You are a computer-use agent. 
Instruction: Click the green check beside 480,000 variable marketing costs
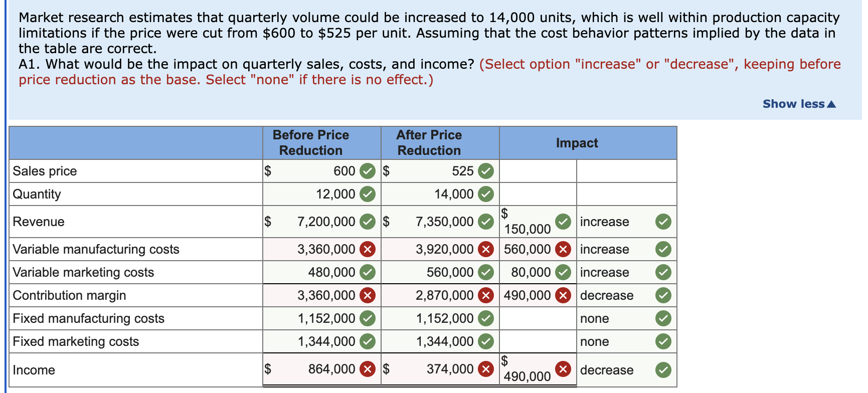pos(368,272)
